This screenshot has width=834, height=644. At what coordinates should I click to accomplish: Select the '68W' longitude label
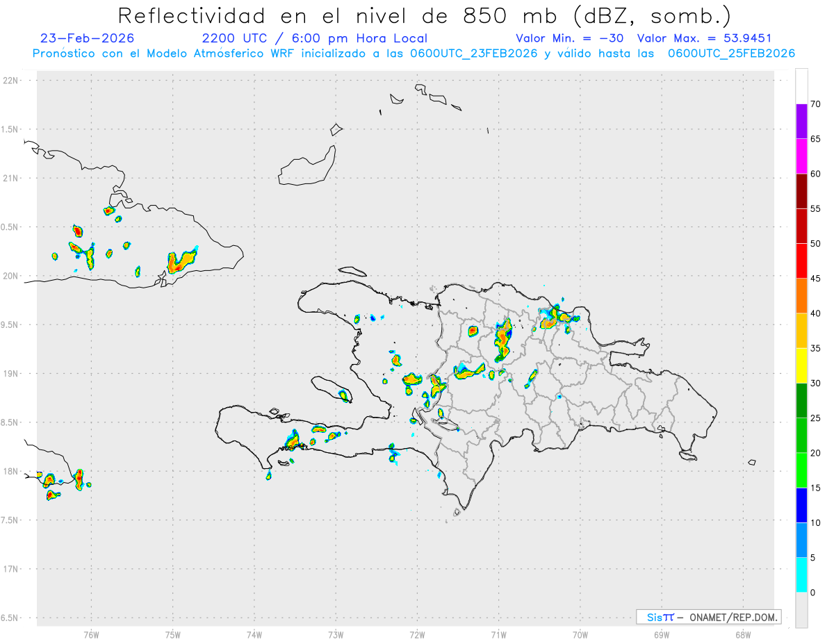(x=743, y=634)
